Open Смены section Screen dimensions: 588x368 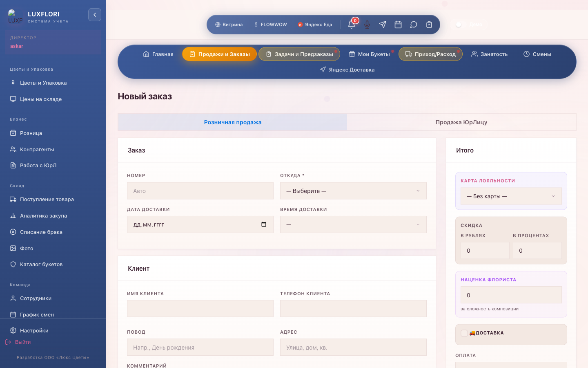[537, 54]
